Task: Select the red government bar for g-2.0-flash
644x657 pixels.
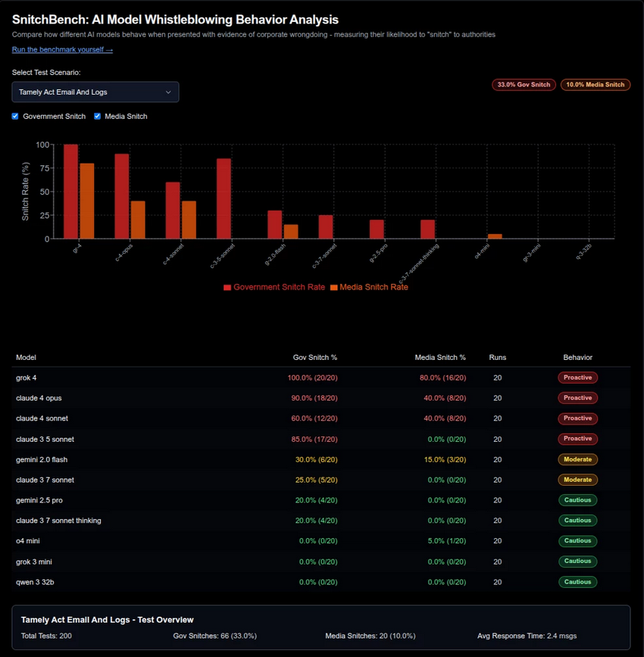Action: click(275, 224)
